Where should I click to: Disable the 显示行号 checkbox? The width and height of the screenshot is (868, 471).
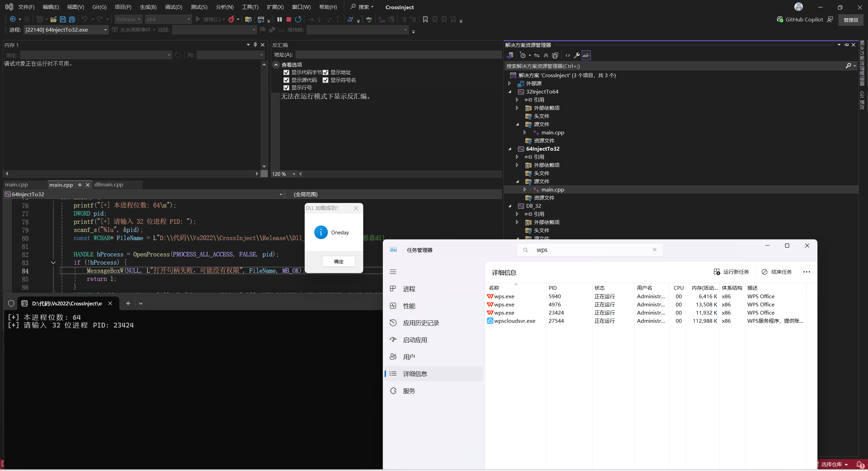click(286, 88)
